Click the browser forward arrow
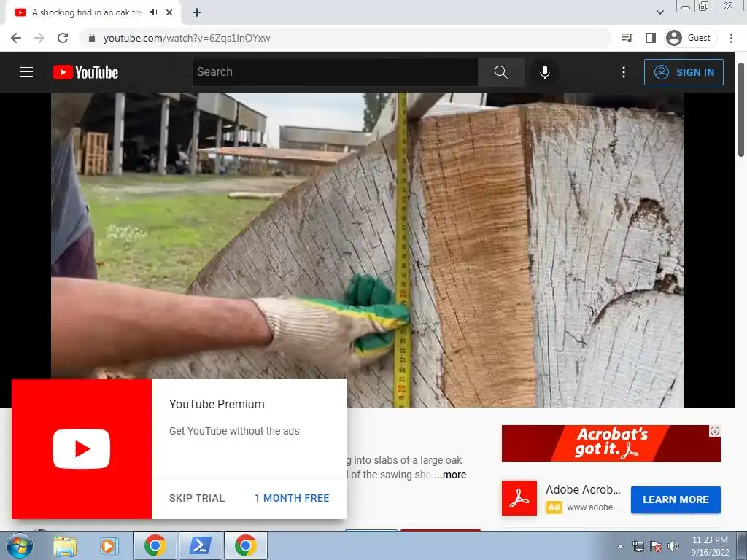This screenshot has width=747, height=560. 39,38
